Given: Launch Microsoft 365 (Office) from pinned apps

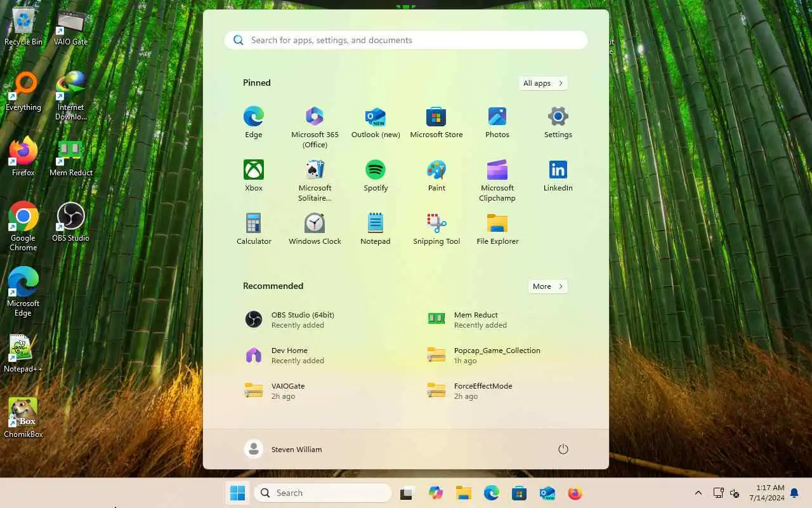Looking at the screenshot, I should click(315, 127).
